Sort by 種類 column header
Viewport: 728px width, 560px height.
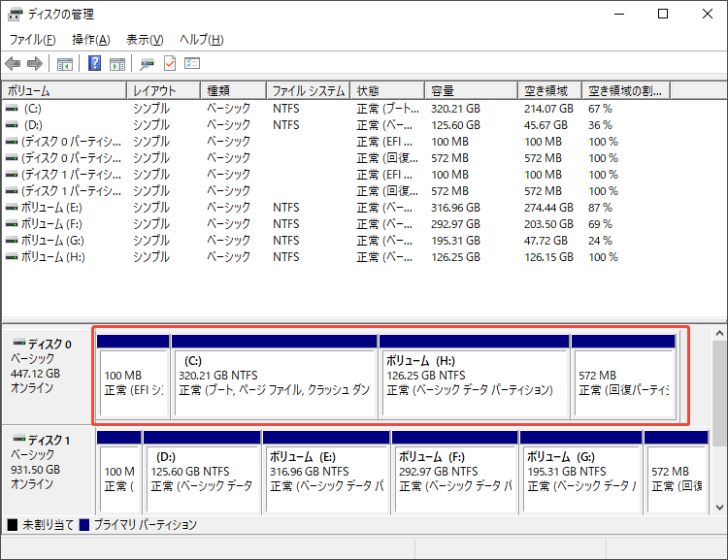[x=234, y=90]
